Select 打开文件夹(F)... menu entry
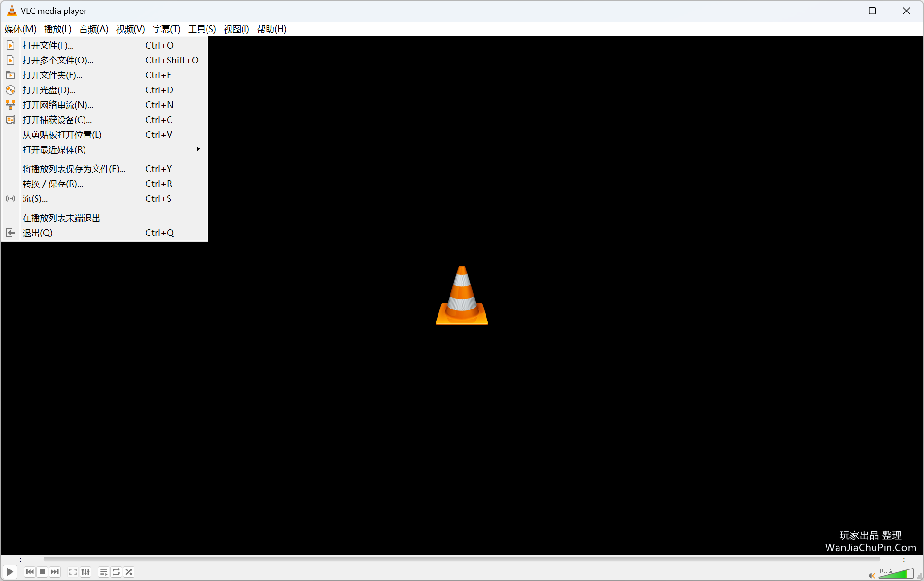Screen dimensions: 924x581 pyautogui.click(x=105, y=75)
